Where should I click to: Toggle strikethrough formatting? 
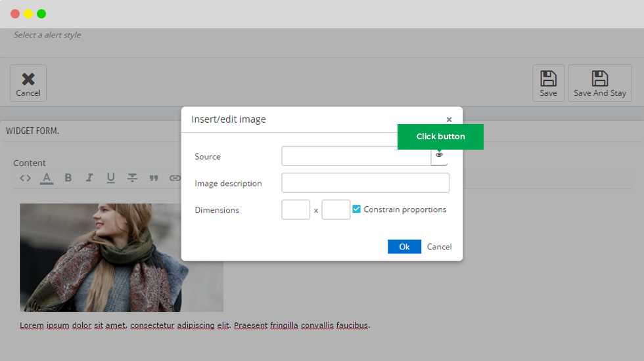click(x=132, y=178)
